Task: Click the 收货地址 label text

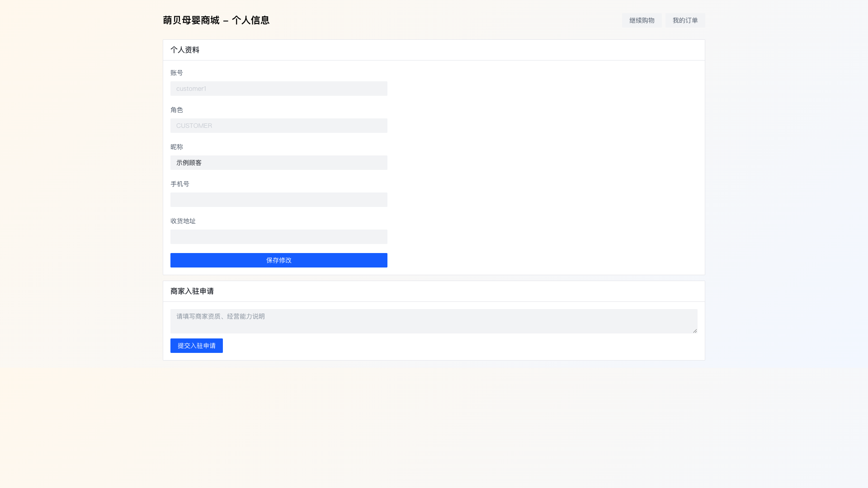Action: coord(183,221)
